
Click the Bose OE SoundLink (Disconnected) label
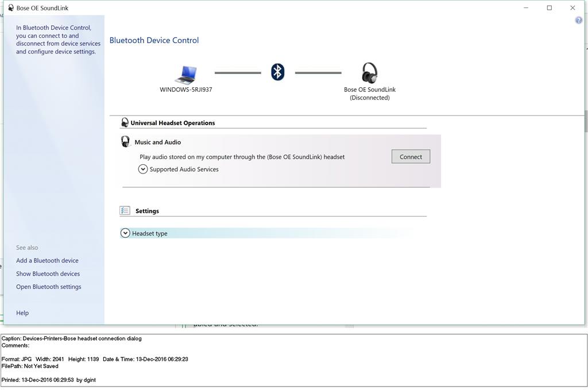pyautogui.click(x=370, y=94)
